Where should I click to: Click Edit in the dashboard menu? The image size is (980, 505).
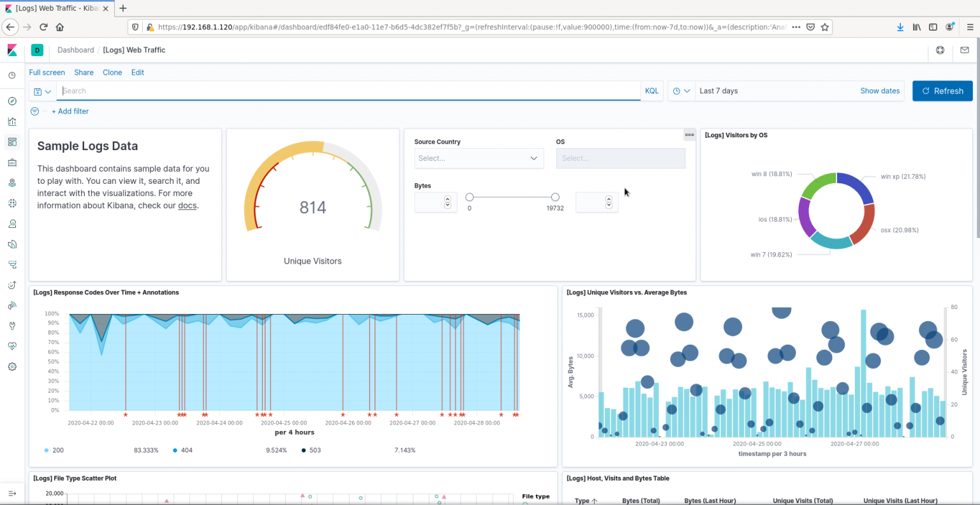point(138,73)
